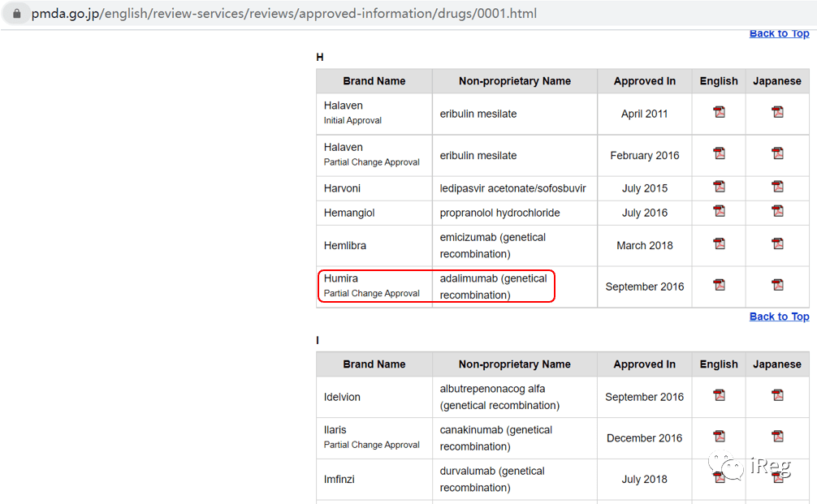Open Japanese PDF for Ilaris

(777, 437)
